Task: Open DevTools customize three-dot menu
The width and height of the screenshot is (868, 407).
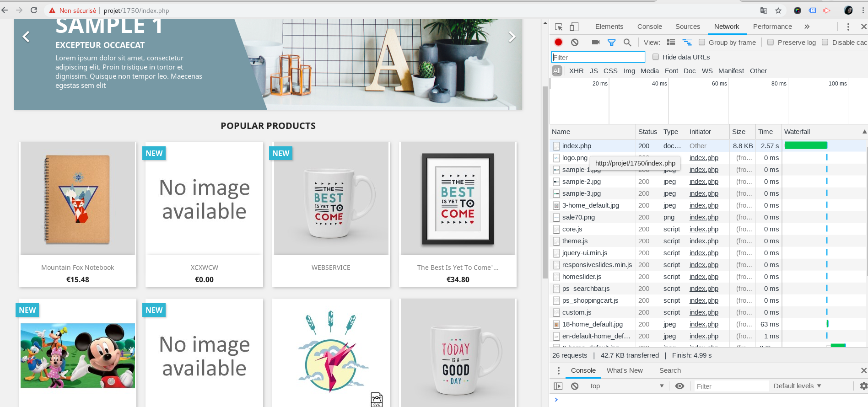Action: pos(848,27)
